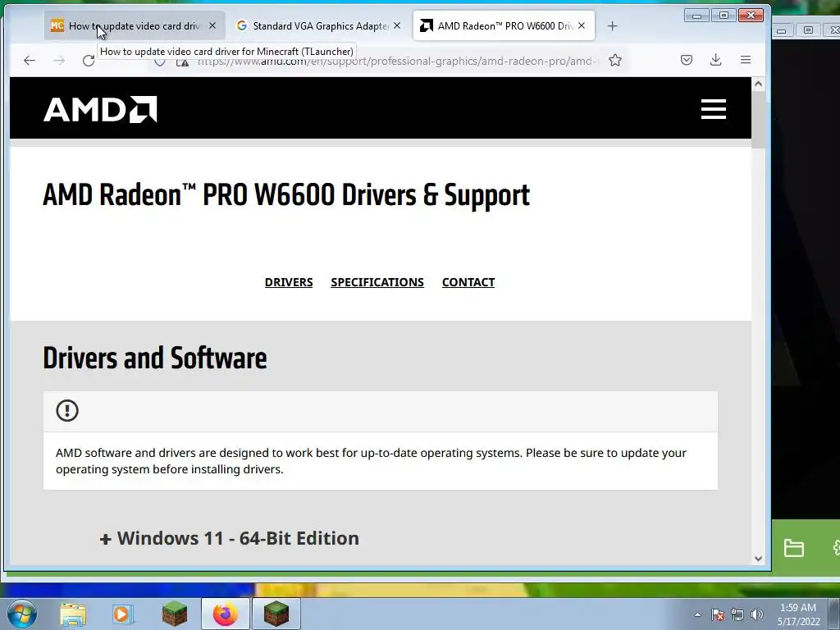Open the SPECIFICATIONS link

tap(377, 282)
